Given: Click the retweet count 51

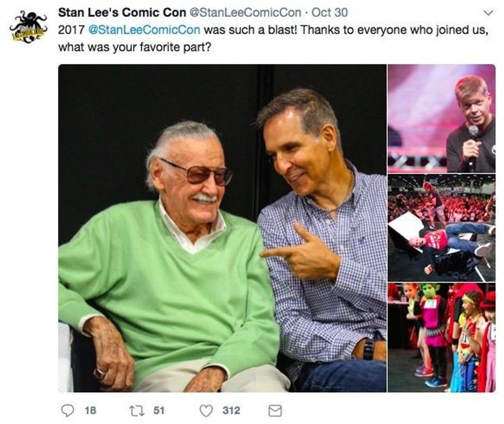Looking at the screenshot, I should pyautogui.click(x=159, y=410).
